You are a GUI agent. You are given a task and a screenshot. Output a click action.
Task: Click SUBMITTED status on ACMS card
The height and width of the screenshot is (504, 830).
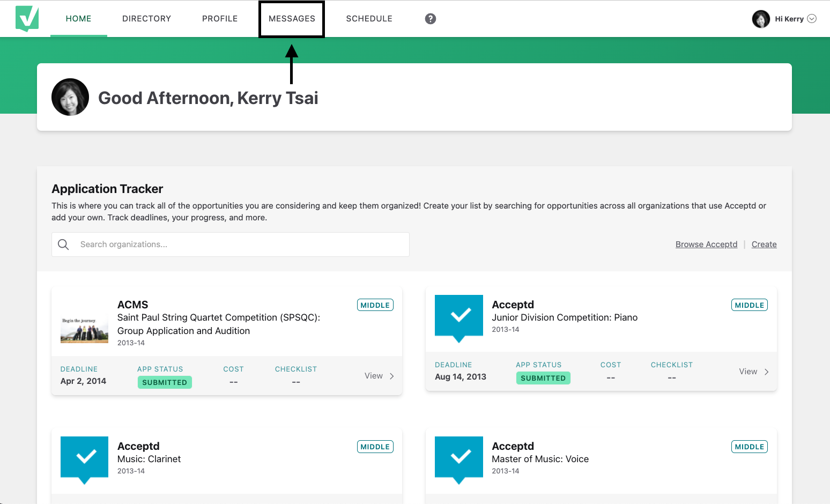click(165, 382)
